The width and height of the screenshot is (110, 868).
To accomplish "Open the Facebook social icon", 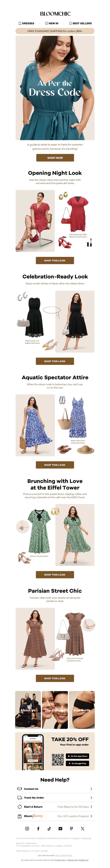I will click(38, 829).
